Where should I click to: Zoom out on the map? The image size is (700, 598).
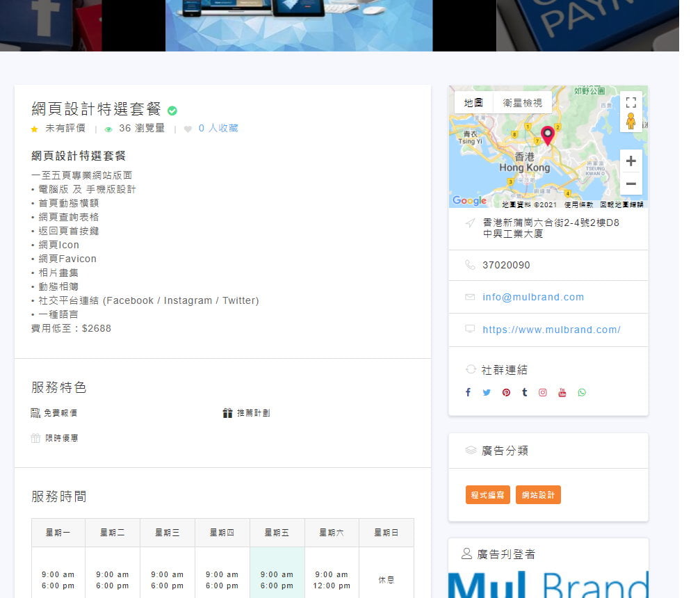630,184
